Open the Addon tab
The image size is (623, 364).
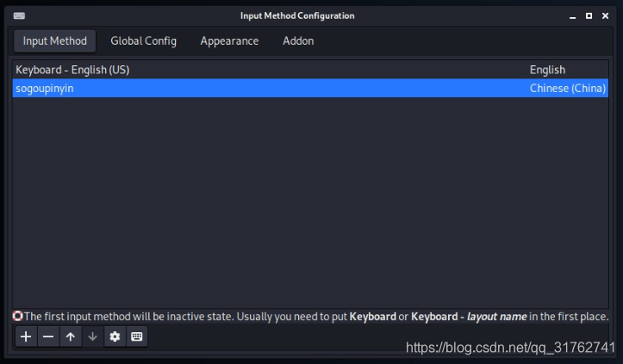(298, 41)
